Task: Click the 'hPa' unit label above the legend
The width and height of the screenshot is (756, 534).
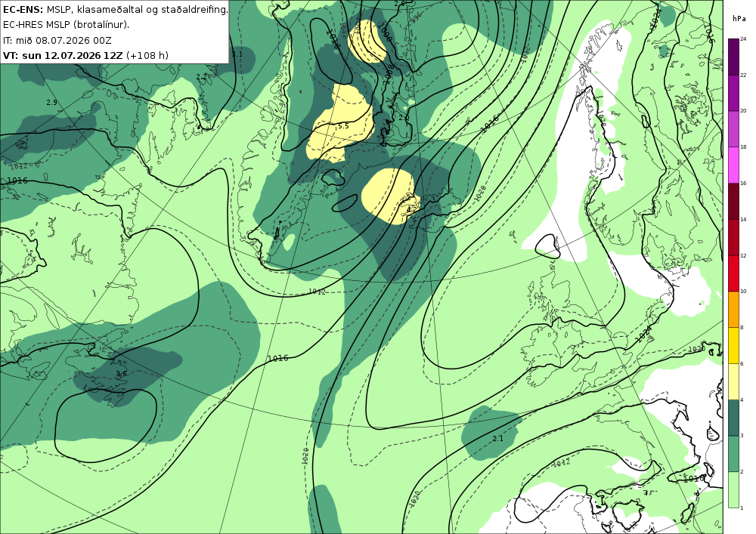Action: point(739,19)
